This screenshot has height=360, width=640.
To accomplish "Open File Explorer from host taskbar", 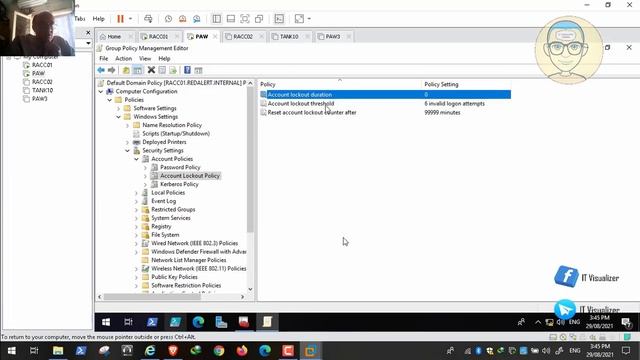I will point(58,351).
